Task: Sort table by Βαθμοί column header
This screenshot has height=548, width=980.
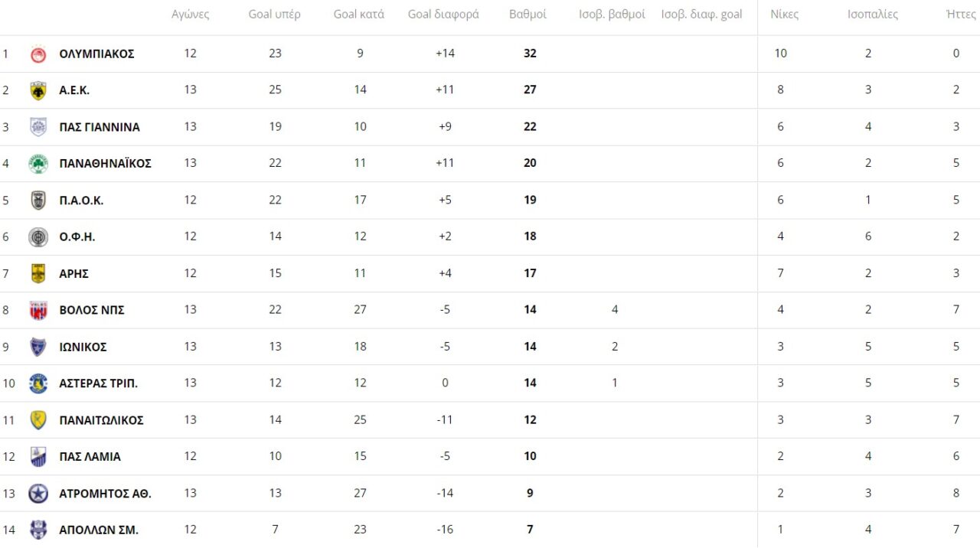Action: click(x=528, y=15)
